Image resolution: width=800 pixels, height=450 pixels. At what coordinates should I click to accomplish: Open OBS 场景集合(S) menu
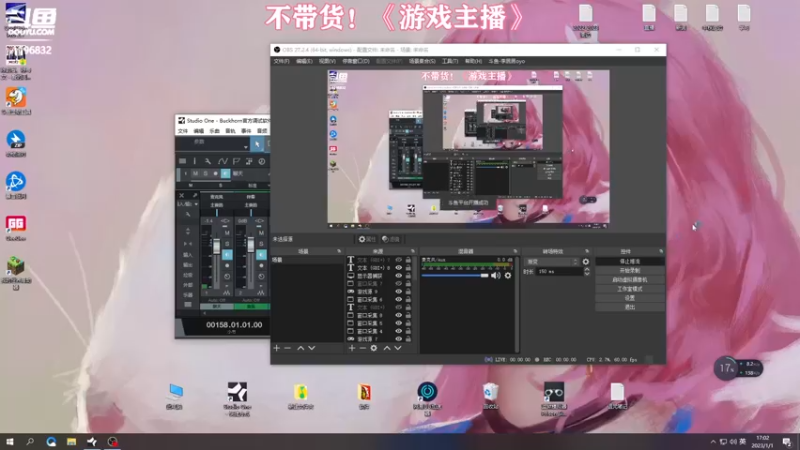coord(421,61)
